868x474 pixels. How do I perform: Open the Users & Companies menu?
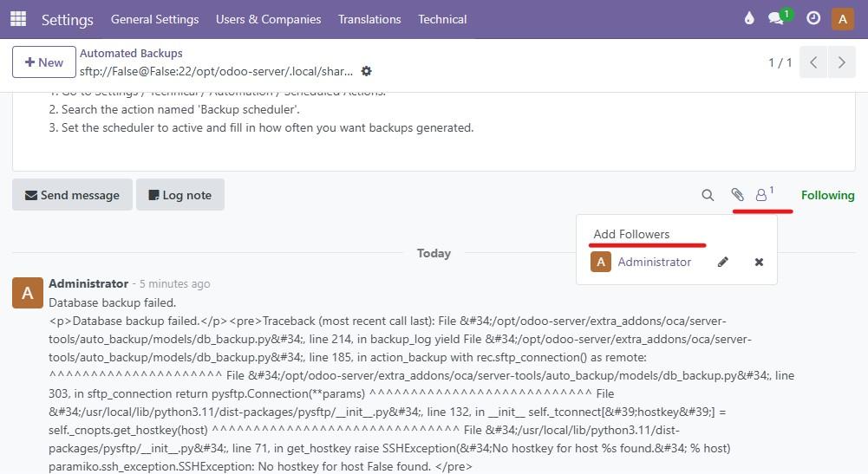269,19
